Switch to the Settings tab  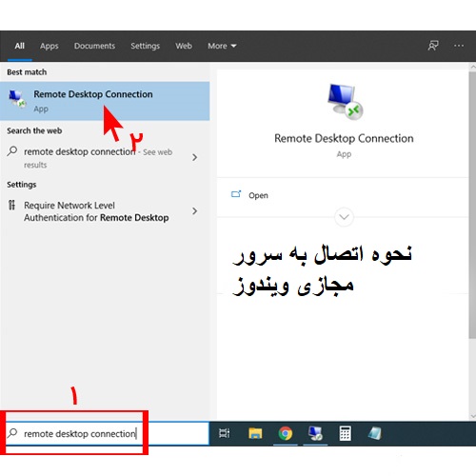145,46
